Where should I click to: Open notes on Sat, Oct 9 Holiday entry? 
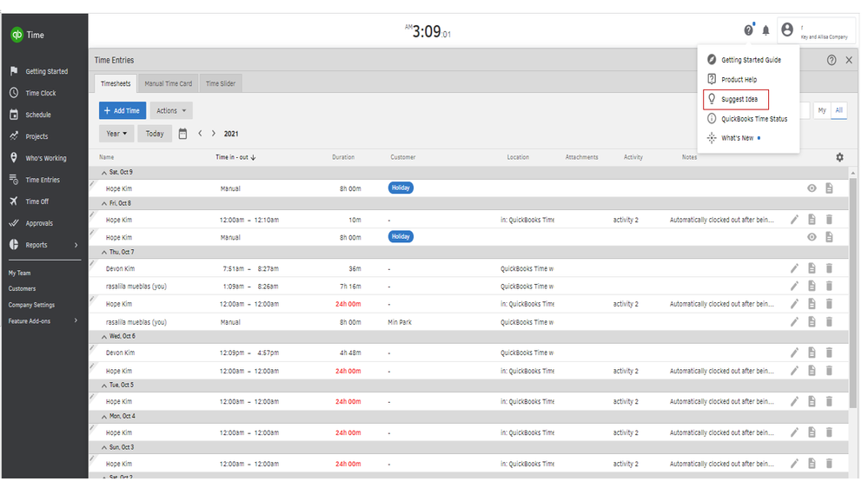click(x=829, y=188)
